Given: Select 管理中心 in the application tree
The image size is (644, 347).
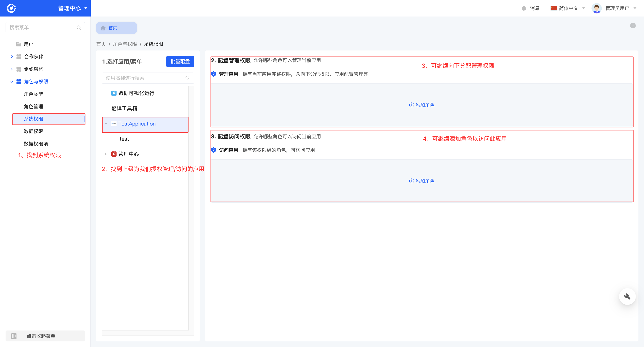Looking at the screenshot, I should click(128, 154).
